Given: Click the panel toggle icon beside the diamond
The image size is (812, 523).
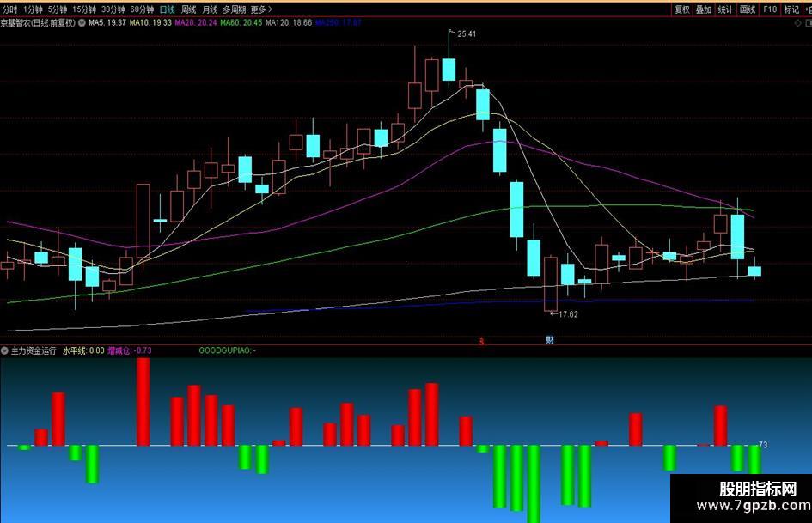Looking at the screenshot, I should pyautogui.click(x=808, y=23).
